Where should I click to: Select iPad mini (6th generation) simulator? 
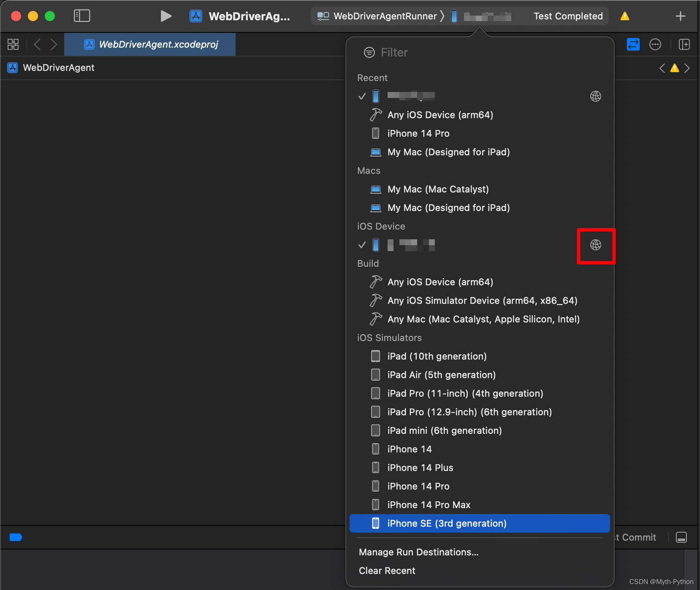[x=480, y=430]
